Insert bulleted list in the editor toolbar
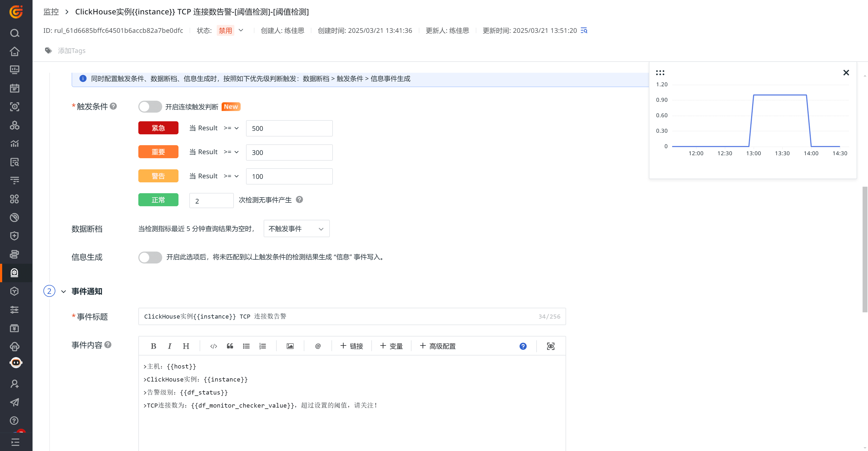This screenshot has height=451, width=868. click(x=246, y=346)
